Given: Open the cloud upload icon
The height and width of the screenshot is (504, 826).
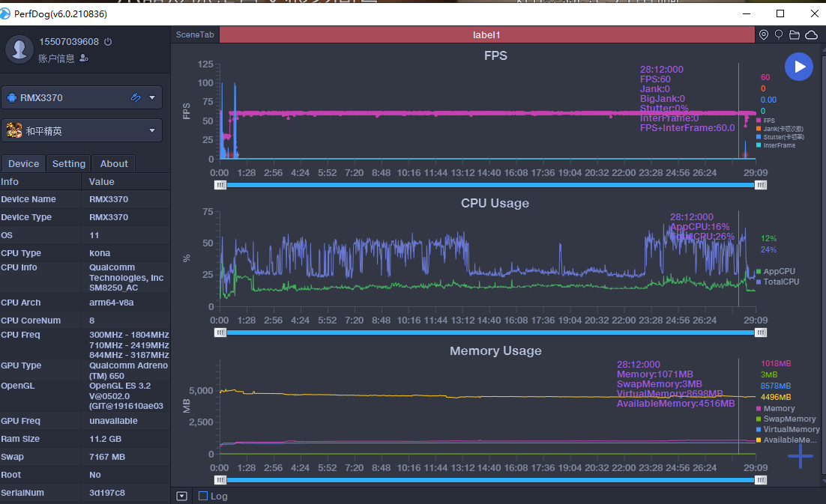Looking at the screenshot, I should point(811,35).
